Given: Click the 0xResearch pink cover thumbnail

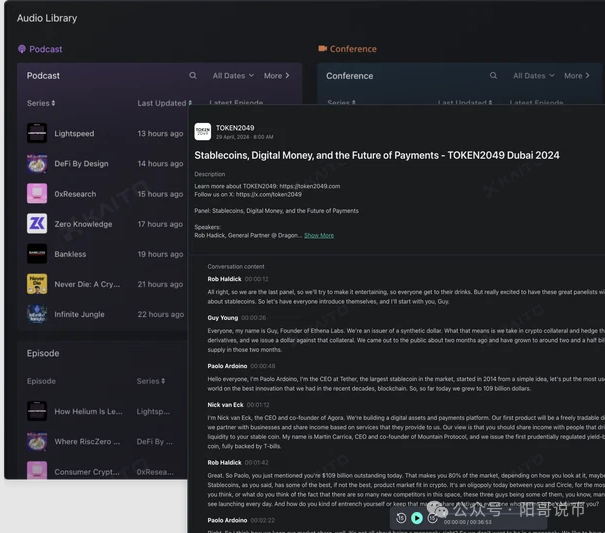Looking at the screenshot, I should [x=37, y=193].
